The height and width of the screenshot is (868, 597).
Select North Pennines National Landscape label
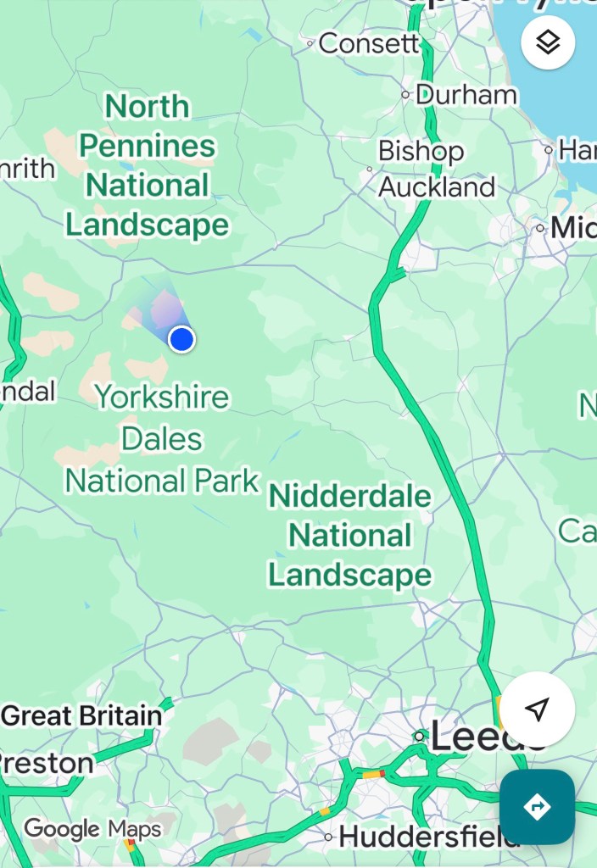(x=148, y=165)
